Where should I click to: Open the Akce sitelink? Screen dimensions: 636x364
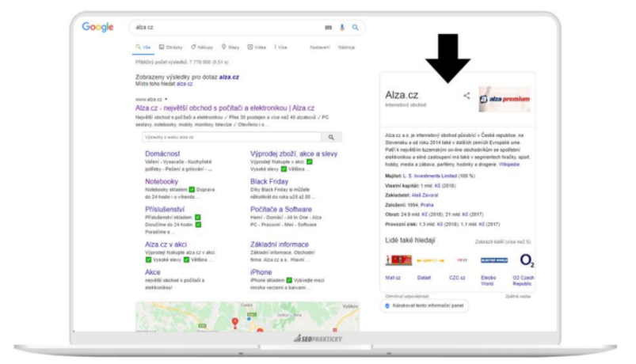pyautogui.click(x=153, y=272)
